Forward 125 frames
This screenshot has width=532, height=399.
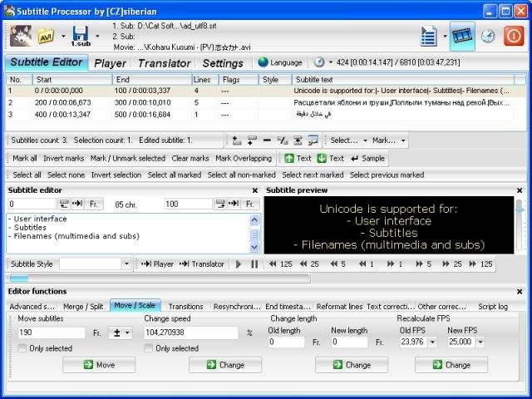coord(480,264)
